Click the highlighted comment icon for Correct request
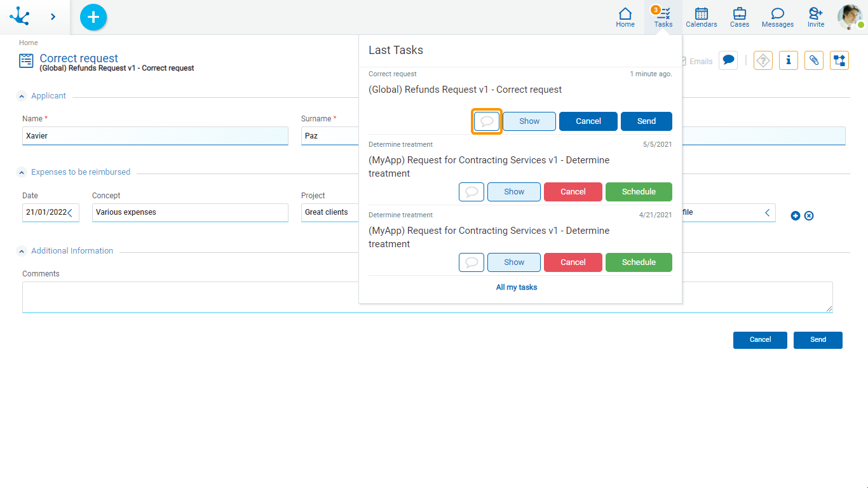Image resolution: width=868 pixels, height=488 pixels. [x=487, y=121]
